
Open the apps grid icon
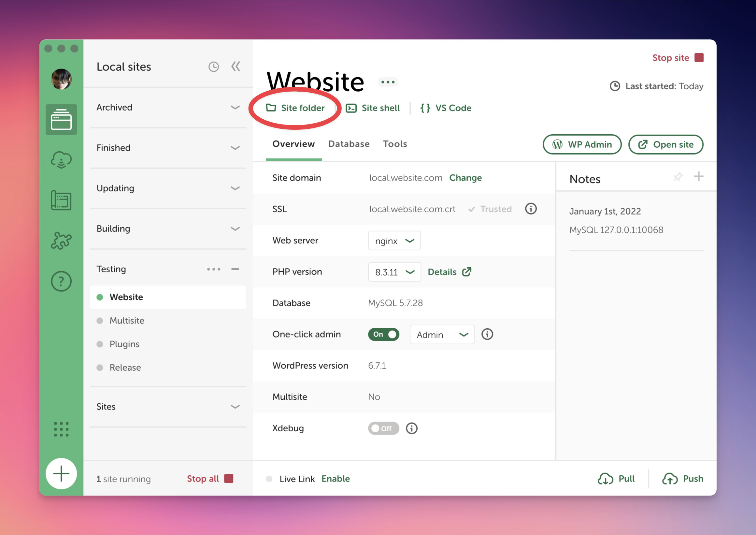coord(61,429)
